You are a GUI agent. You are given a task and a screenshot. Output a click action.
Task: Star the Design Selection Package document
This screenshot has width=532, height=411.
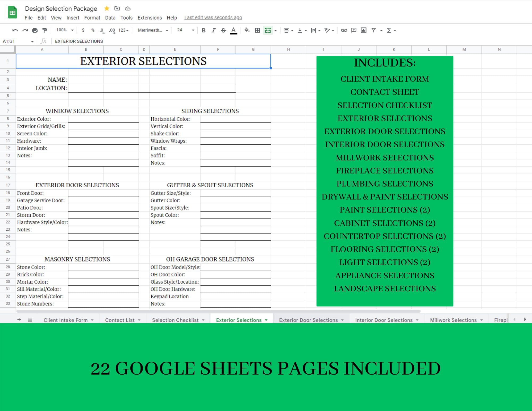coord(107,9)
